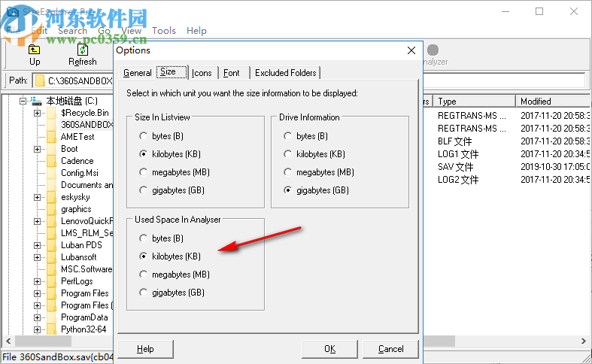Select the Documents and Settings tree folder
This screenshot has height=364, width=592.
(x=87, y=185)
